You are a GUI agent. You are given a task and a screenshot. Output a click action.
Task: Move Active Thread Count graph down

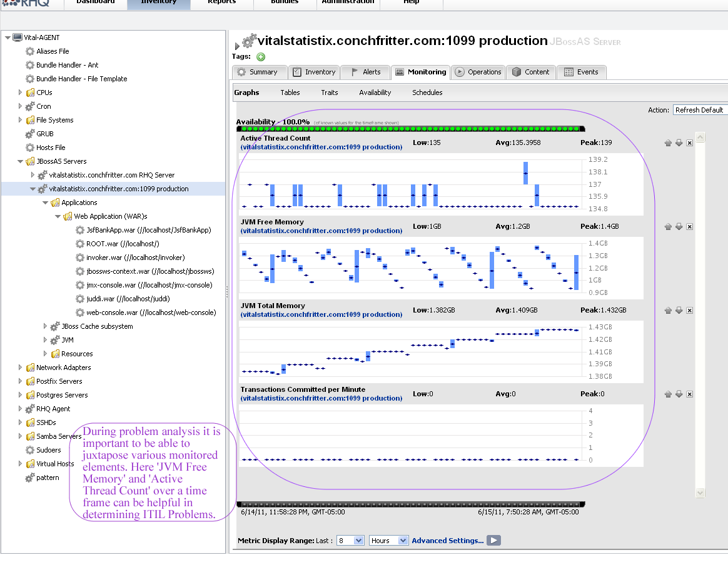(679, 143)
